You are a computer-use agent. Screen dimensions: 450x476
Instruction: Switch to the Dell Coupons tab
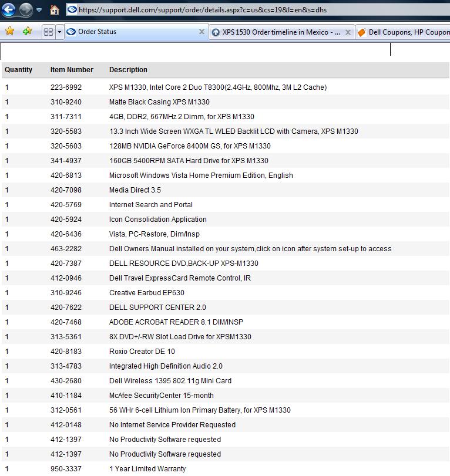[402, 32]
